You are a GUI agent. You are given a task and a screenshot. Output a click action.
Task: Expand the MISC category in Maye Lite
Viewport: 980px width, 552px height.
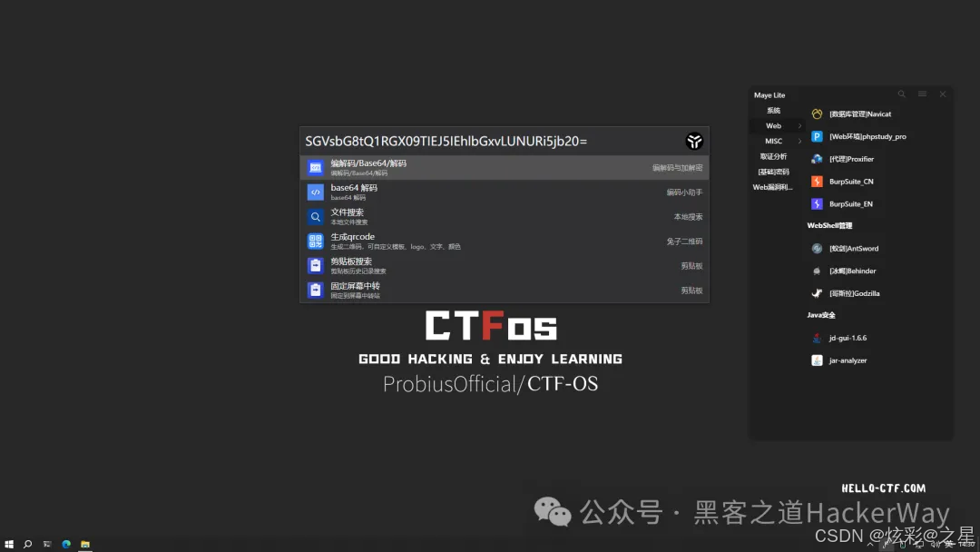pyautogui.click(x=775, y=141)
